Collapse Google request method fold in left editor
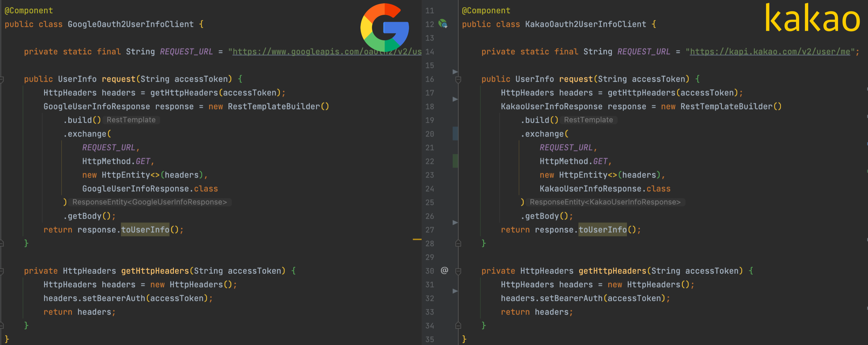868x345 pixels. 2,79
